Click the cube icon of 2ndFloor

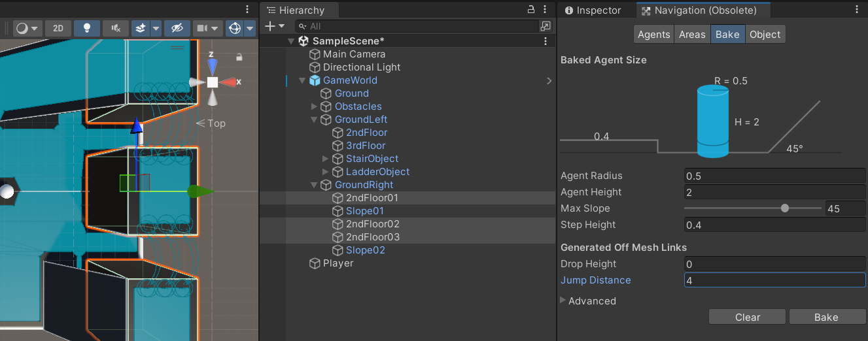(338, 133)
